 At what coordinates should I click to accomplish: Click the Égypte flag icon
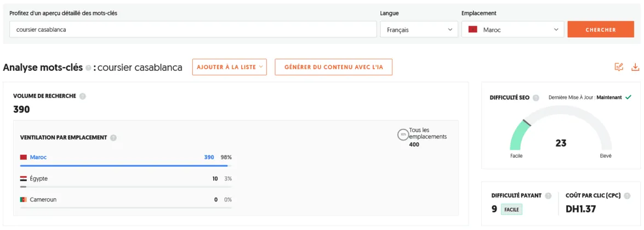point(24,178)
